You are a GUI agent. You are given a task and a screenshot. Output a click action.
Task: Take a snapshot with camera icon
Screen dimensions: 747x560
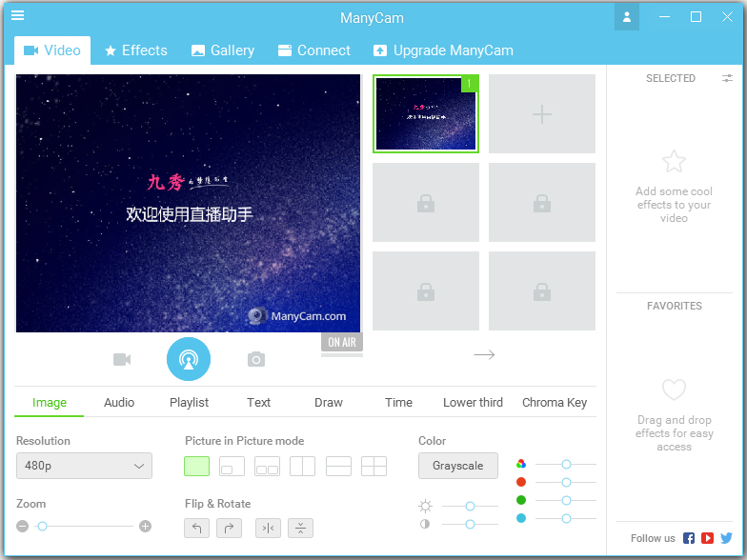point(255,359)
